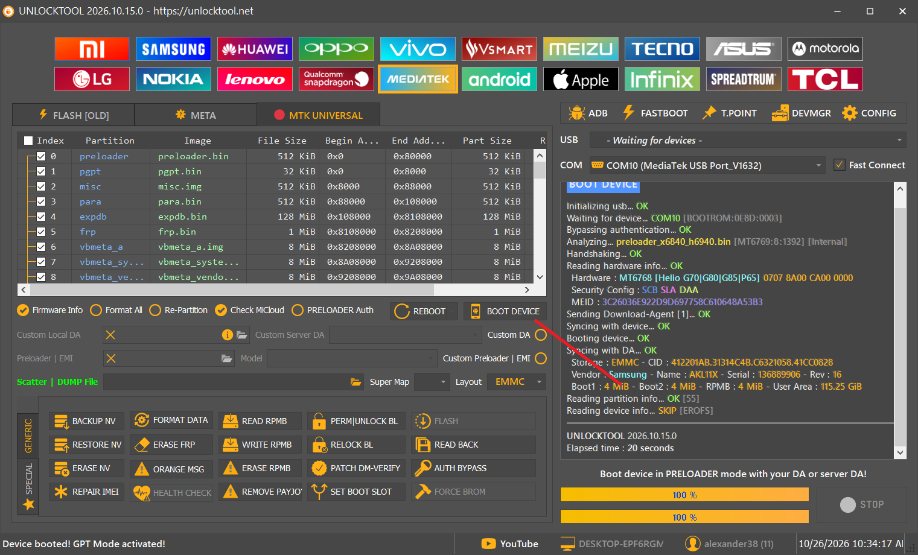
Task: Start REPAIR IMEI function
Action: coord(87,492)
